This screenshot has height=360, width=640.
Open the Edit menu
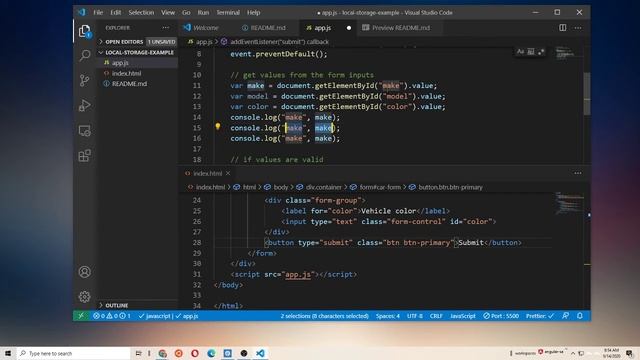(x=116, y=12)
